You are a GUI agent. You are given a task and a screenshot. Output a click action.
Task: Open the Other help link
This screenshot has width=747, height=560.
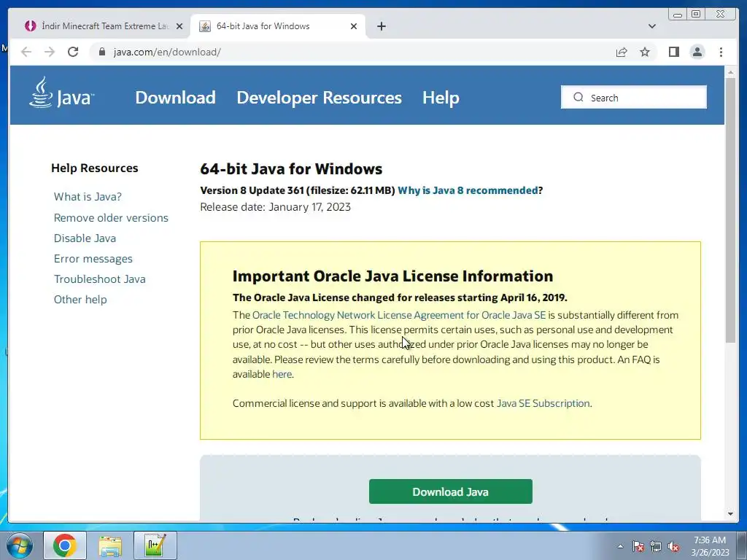click(80, 300)
